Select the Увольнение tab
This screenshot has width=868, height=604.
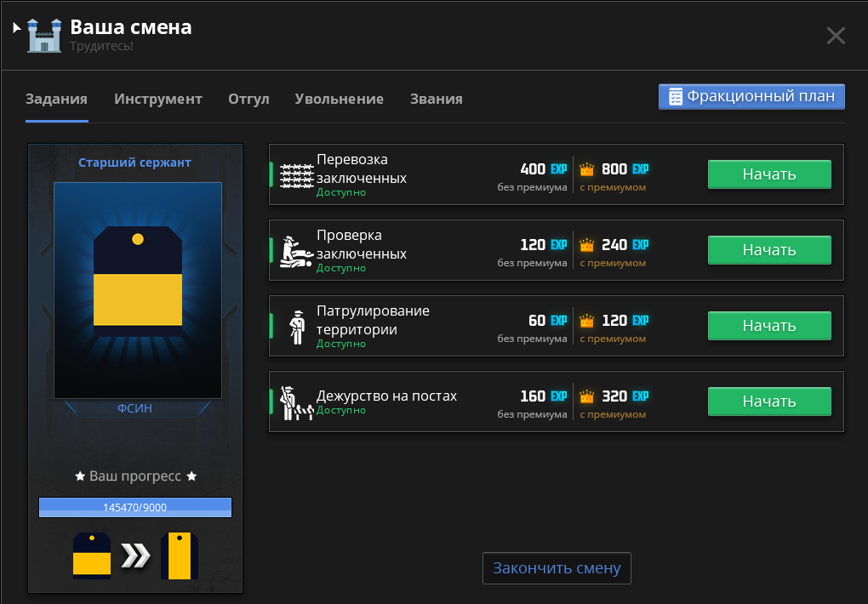coord(339,99)
